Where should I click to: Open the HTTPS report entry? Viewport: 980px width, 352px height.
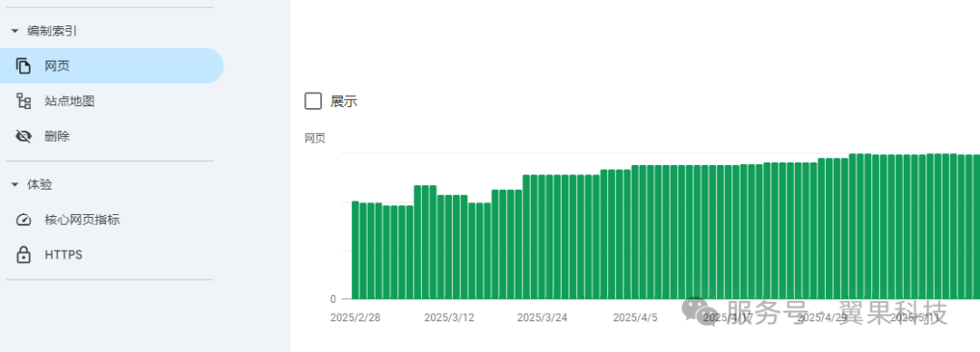(x=64, y=255)
